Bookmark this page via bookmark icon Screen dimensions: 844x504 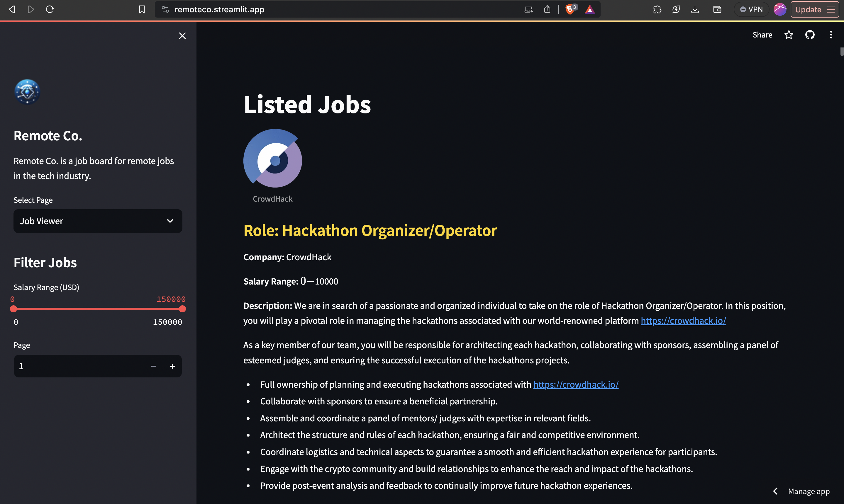pyautogui.click(x=142, y=9)
